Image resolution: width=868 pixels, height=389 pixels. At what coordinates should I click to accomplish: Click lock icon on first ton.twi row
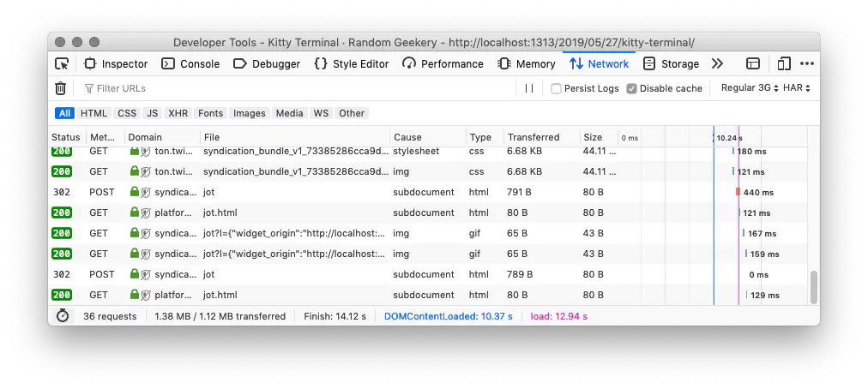click(134, 151)
